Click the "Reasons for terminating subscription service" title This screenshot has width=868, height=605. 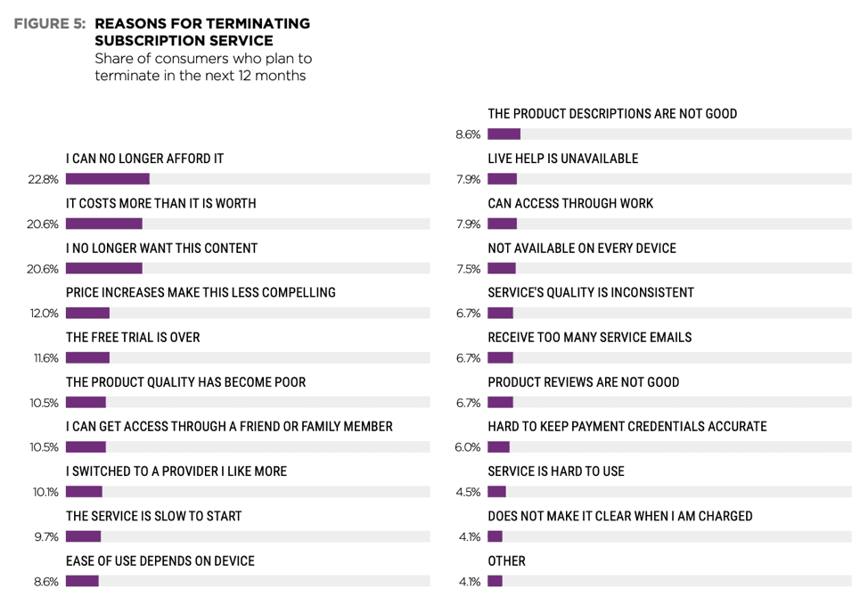(202, 32)
